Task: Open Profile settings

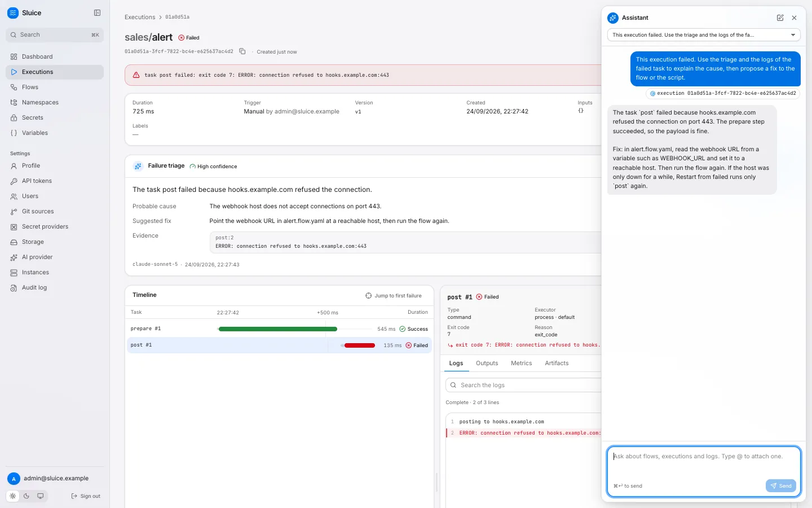Action: pos(55,165)
